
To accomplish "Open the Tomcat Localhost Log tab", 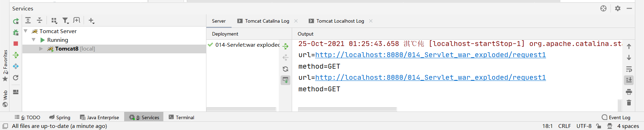I will [x=340, y=21].
